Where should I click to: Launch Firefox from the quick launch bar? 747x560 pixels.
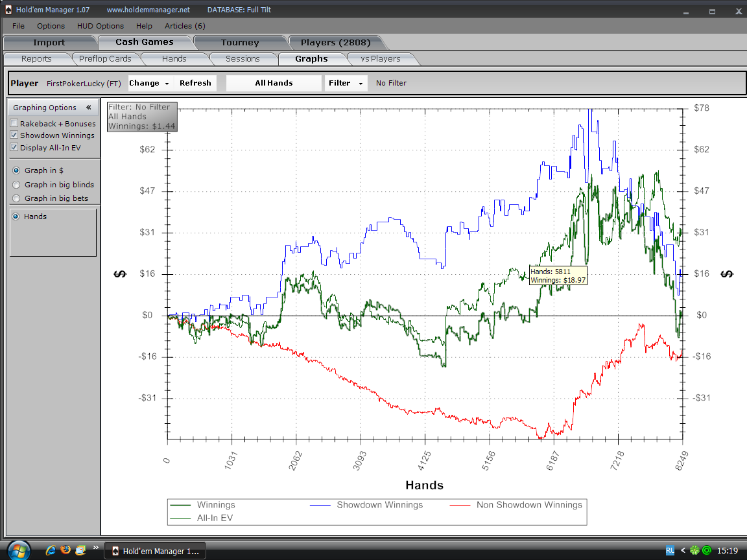click(x=65, y=550)
